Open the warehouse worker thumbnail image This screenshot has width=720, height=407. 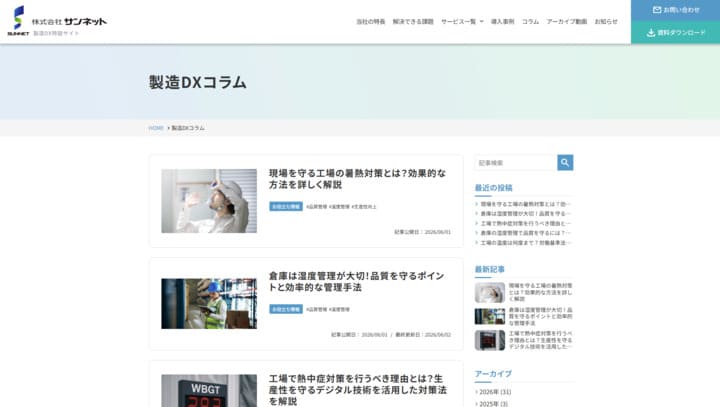209,304
